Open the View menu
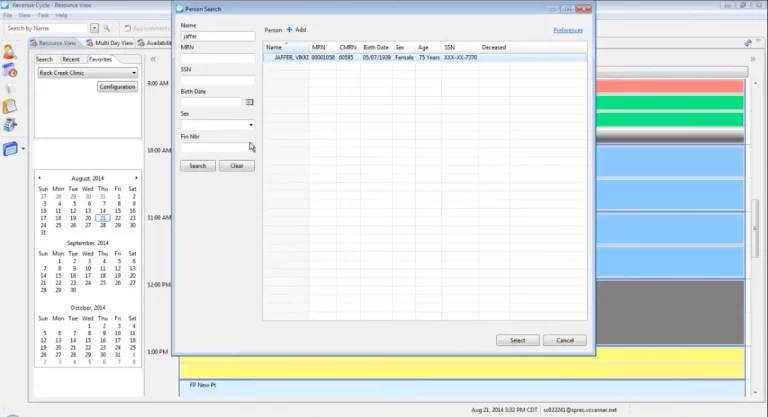Viewport: 768px width, 417px height. coord(24,16)
